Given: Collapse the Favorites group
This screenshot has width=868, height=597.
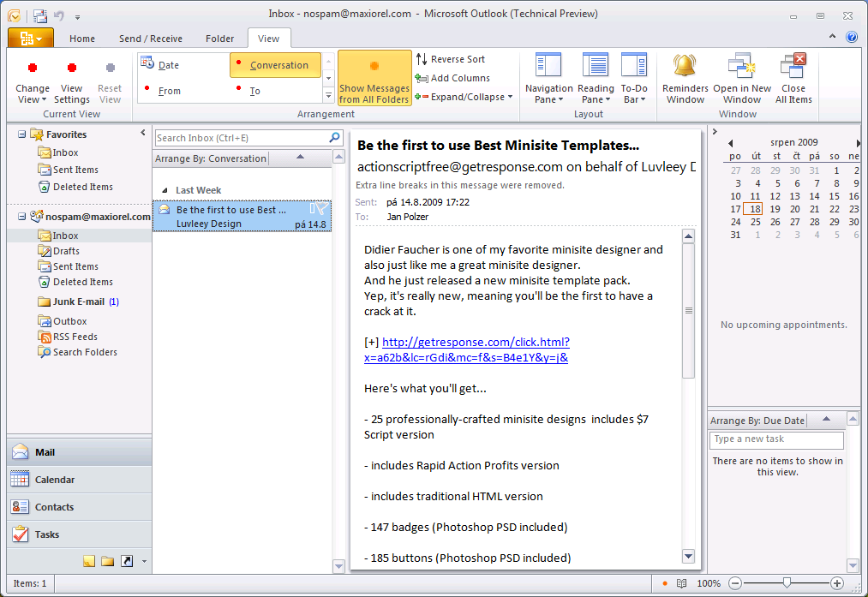Looking at the screenshot, I should pos(21,134).
